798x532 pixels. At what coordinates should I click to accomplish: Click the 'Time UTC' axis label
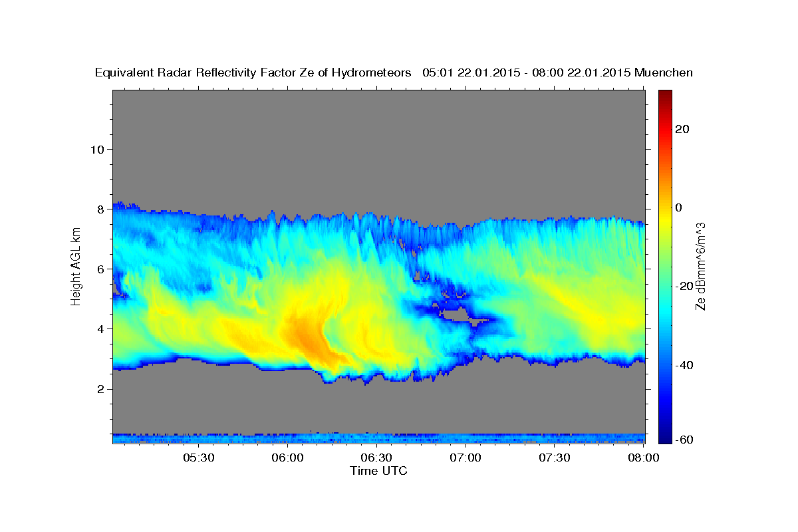[378, 471]
